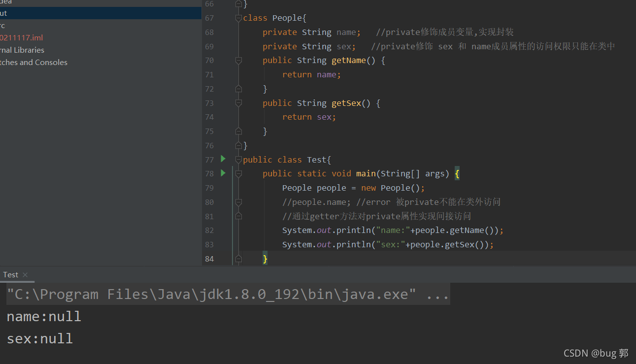Click "public static void main" method signature
This screenshot has height=364, width=636.
tap(356, 173)
